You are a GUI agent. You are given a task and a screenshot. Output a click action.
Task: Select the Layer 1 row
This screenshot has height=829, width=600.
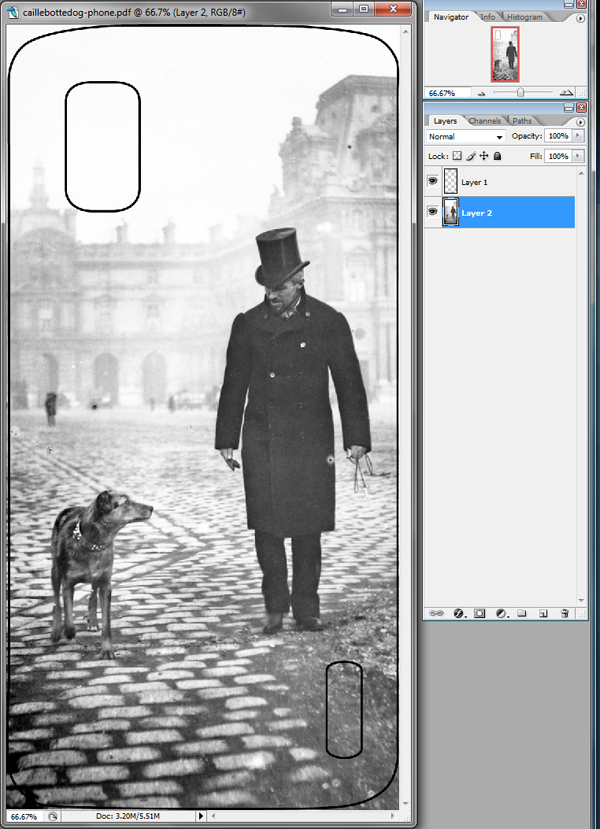tap(500, 181)
